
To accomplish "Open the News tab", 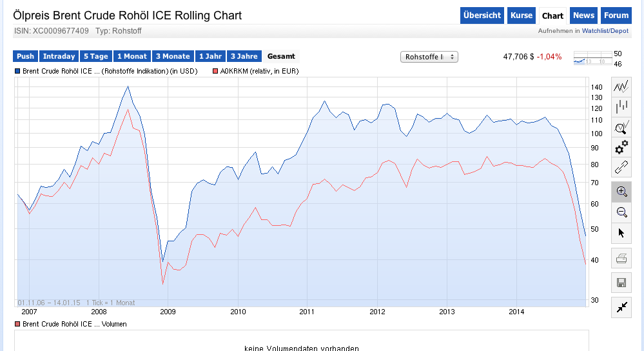I will click(583, 15).
